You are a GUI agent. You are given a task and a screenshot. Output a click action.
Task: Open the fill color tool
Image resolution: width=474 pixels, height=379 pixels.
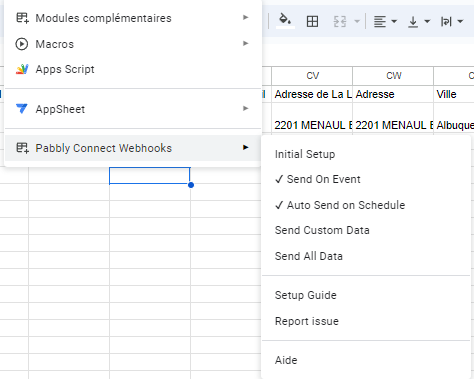click(285, 21)
